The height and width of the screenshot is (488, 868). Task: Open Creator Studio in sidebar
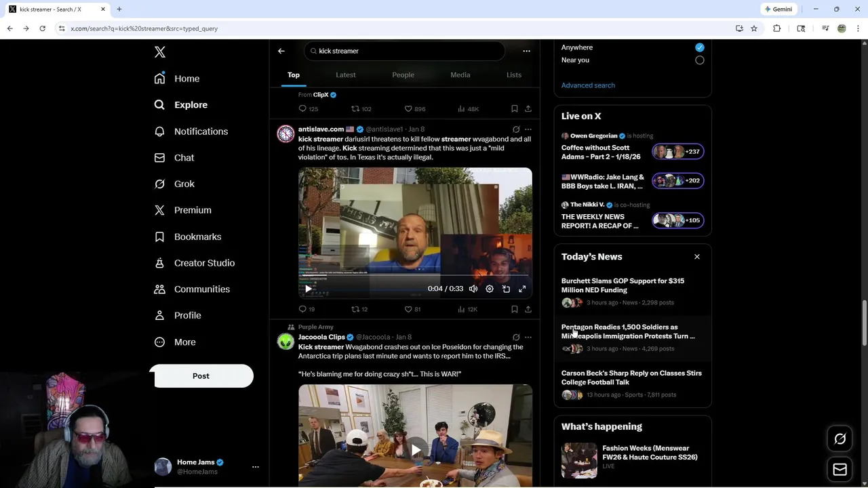195,263
